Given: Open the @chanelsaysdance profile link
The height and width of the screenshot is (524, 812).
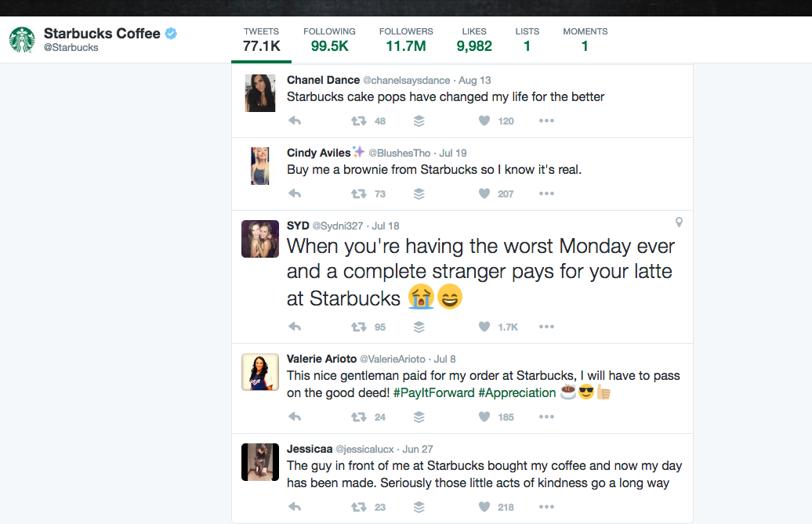Looking at the screenshot, I should click(x=406, y=80).
